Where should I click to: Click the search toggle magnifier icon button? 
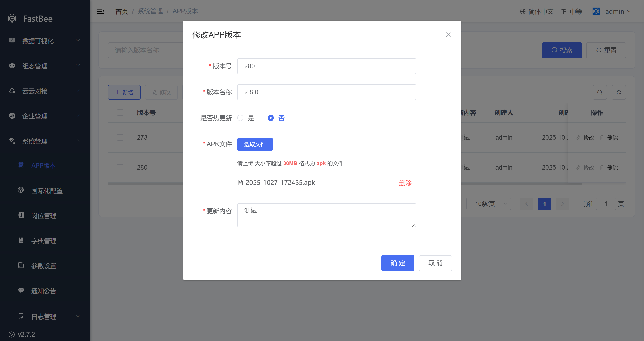click(x=599, y=92)
